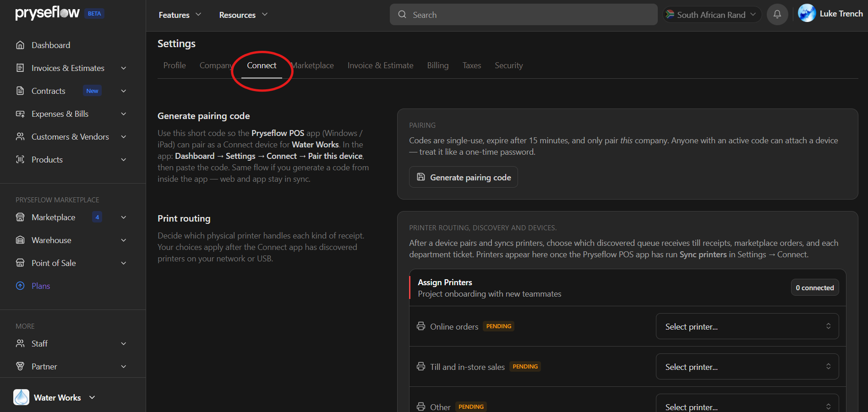Click the Contracts document icon
Screen dimensions: 868x412
tap(20, 91)
